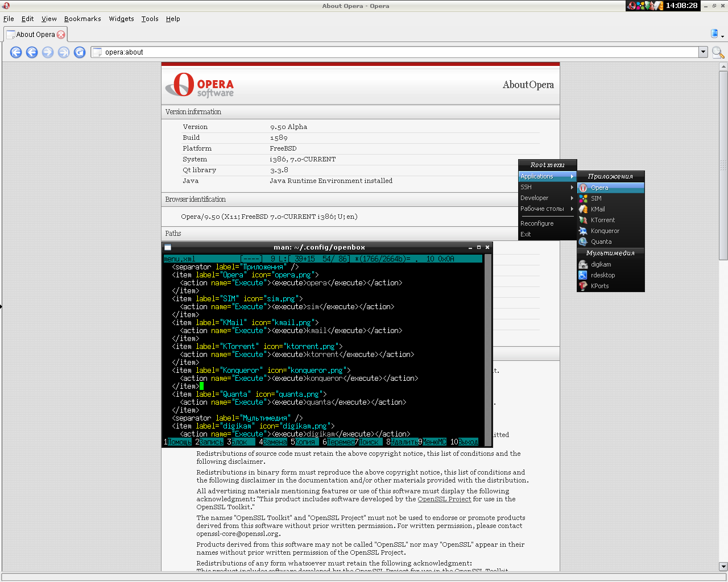
Task: Click the terminal window menu icon in its title bar
Action: (168, 248)
